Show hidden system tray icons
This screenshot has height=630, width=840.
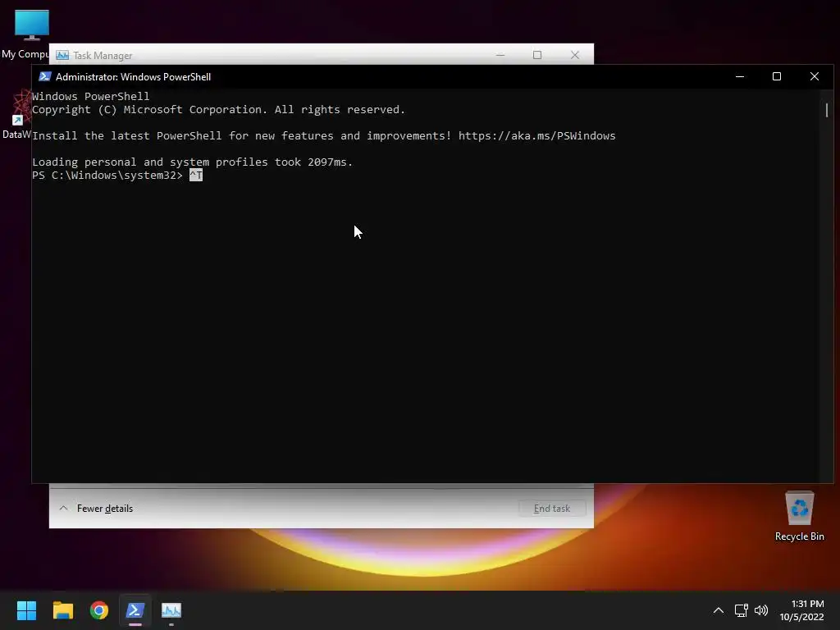click(719, 610)
